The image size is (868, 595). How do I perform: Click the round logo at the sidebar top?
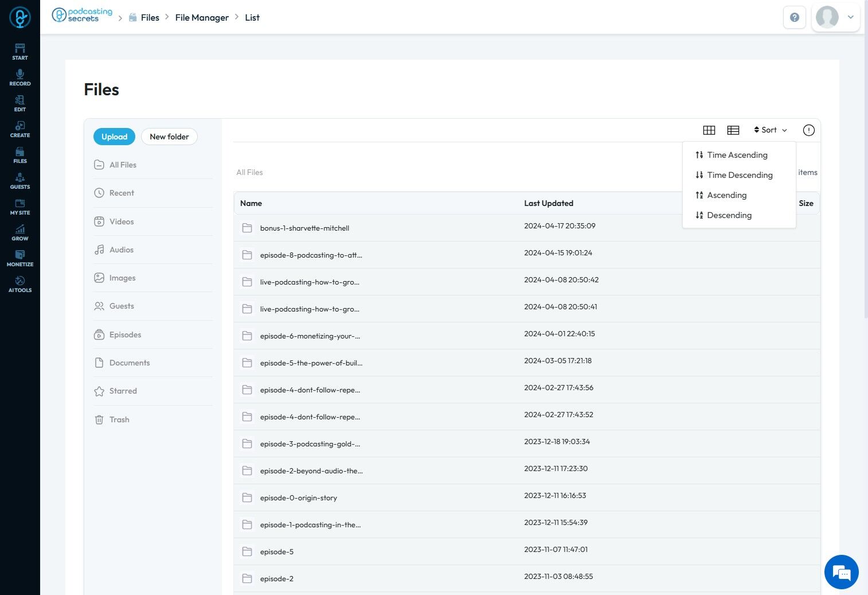pos(20,17)
